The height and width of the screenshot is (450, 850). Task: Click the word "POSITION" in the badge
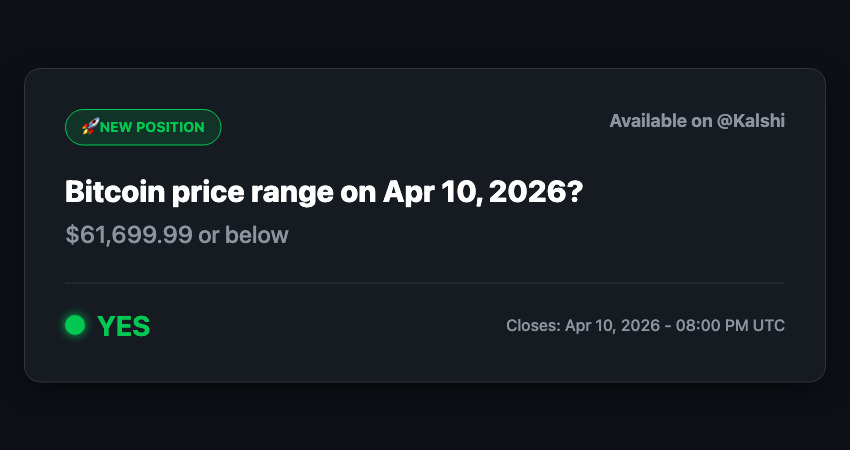(169, 127)
